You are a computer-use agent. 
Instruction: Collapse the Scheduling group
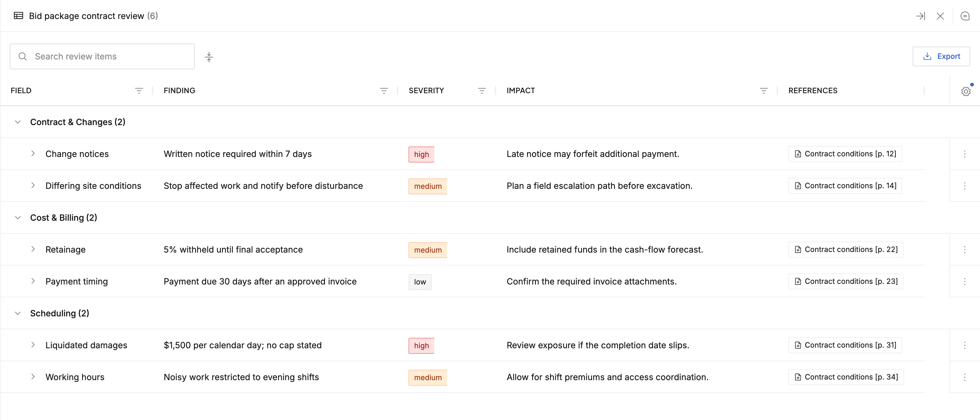coord(17,313)
